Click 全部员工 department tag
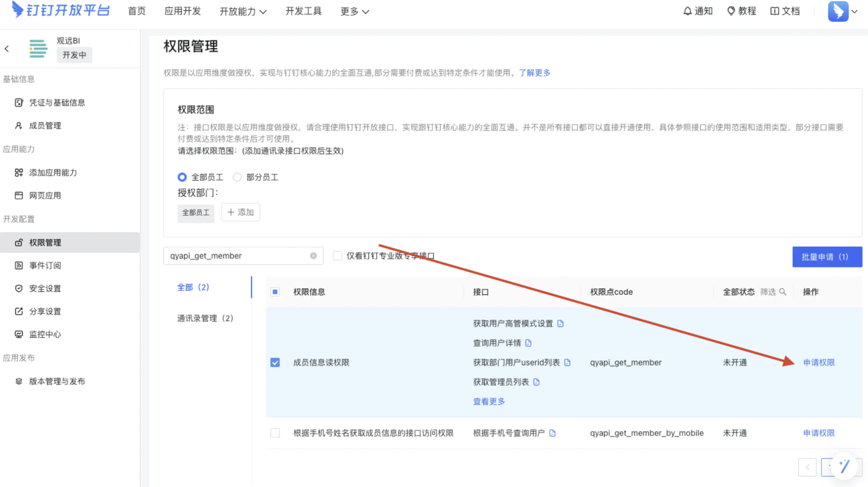This screenshot has width=868, height=487. click(x=196, y=213)
